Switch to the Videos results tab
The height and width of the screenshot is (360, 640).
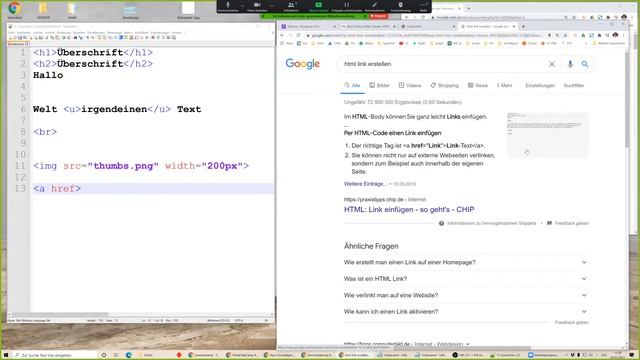[x=410, y=85]
